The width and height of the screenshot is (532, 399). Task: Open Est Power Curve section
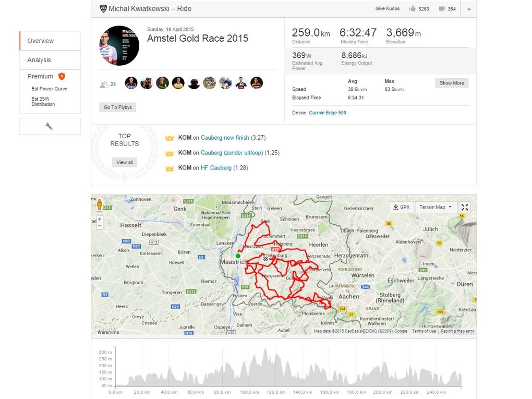[x=49, y=89]
